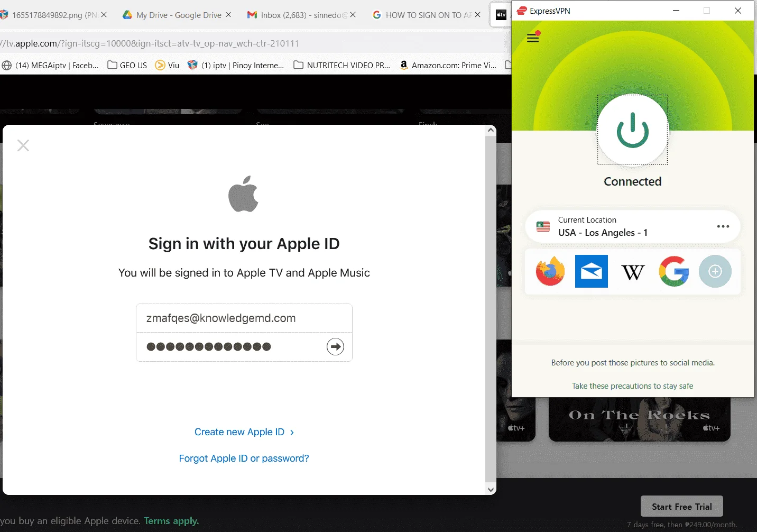The height and width of the screenshot is (532, 757).
Task: Close the Gmail Inbox tab
Action: (x=353, y=15)
